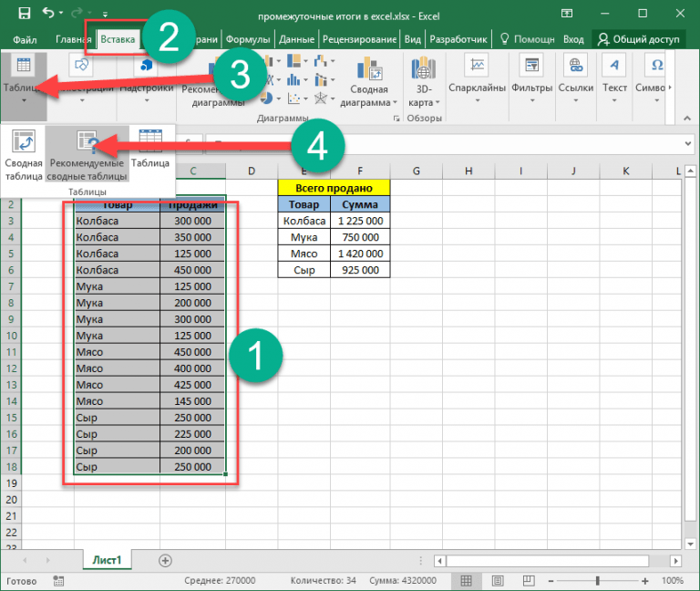Open the Ссылки group
The height and width of the screenshot is (591, 700).
(576, 80)
